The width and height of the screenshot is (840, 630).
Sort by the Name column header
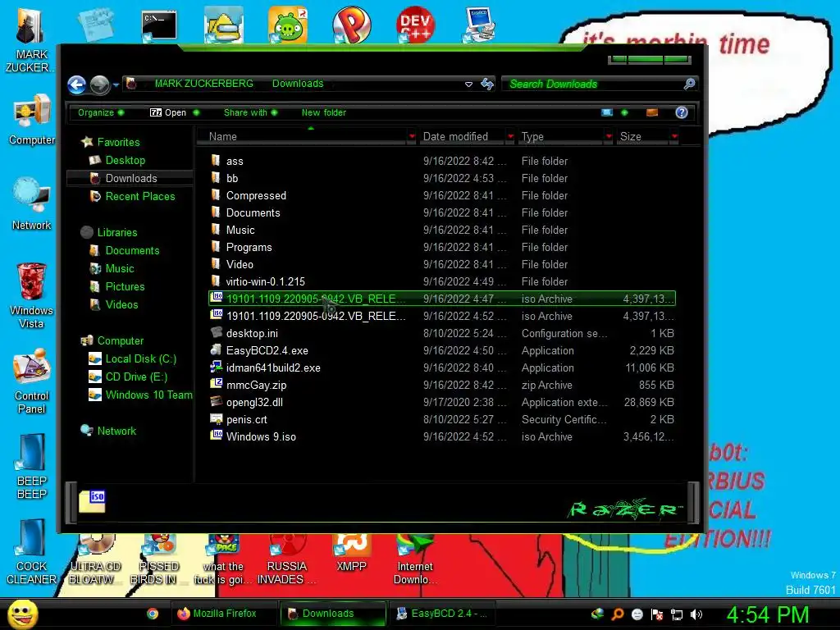(x=302, y=137)
